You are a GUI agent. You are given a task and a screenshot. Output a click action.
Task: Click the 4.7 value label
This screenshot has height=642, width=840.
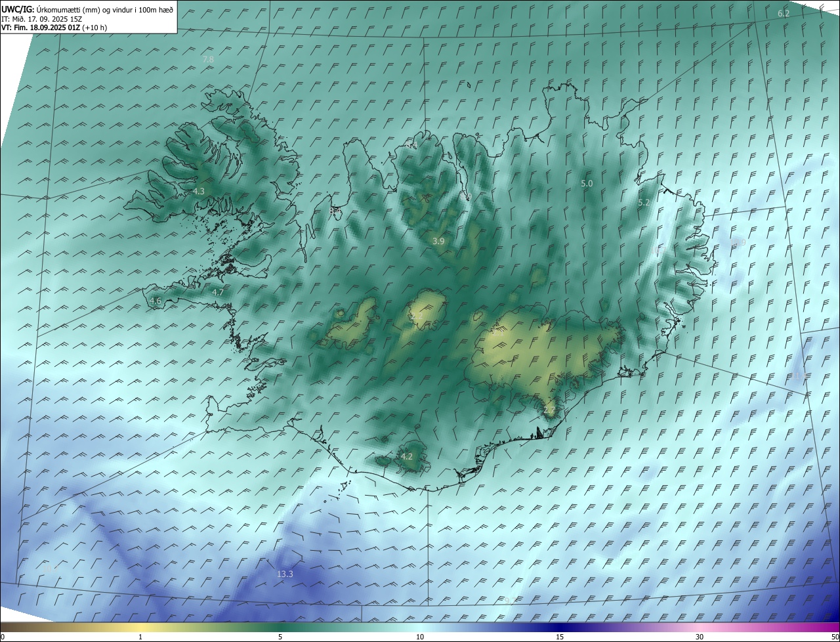pos(218,292)
